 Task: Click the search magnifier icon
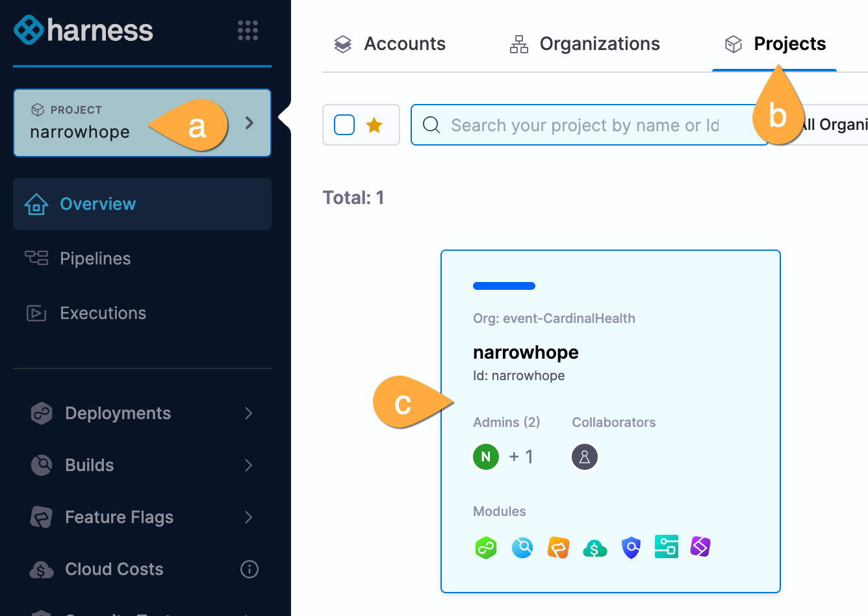(431, 125)
